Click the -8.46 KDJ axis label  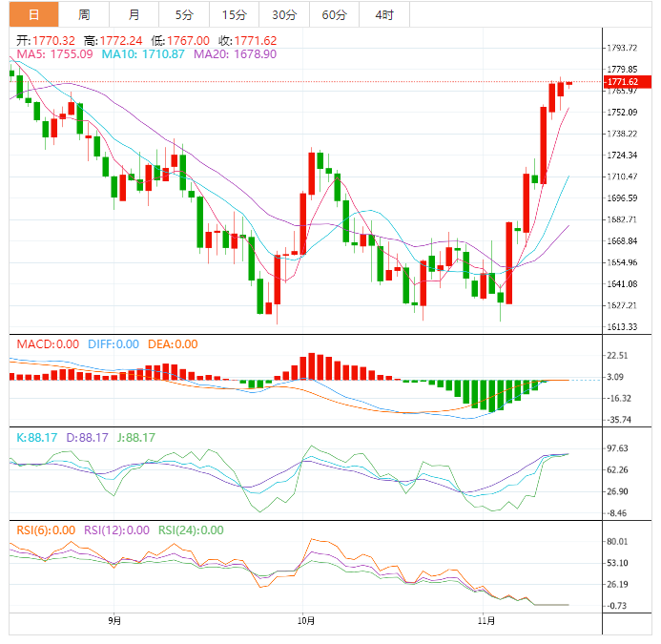click(617, 513)
